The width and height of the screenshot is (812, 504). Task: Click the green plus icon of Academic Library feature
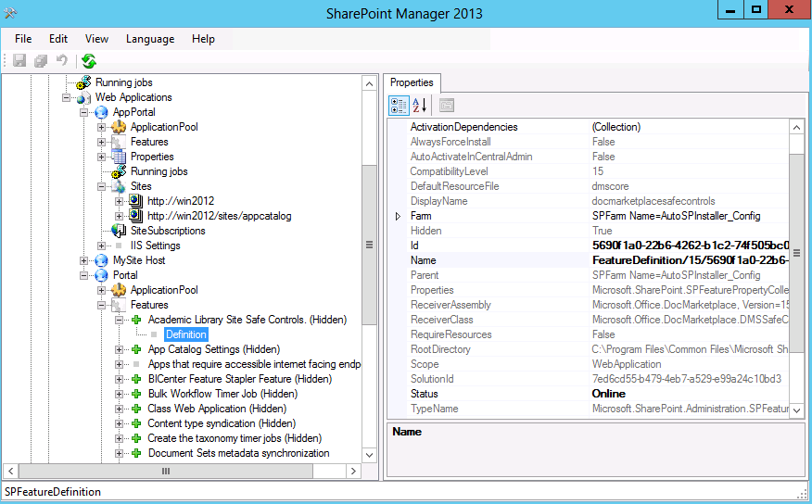click(136, 320)
